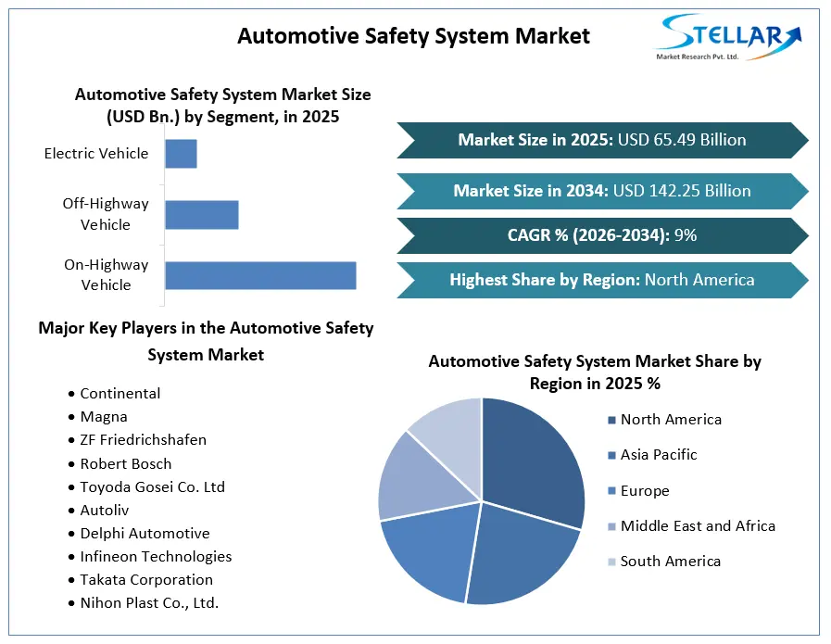The height and width of the screenshot is (644, 831).
Task: Click the main title 'Automotive Safety System Market'
Action: (x=413, y=36)
